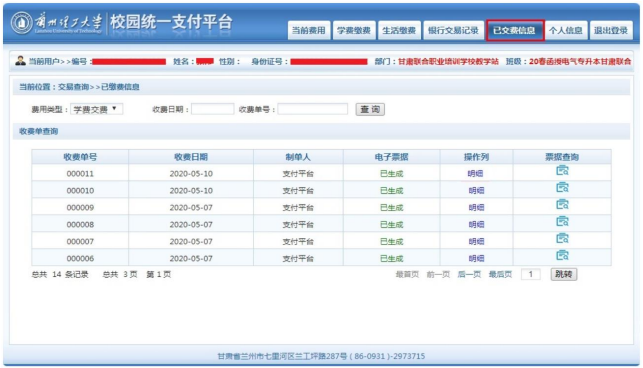Click the 票据查询 column header
The image size is (643, 368).
tap(562, 157)
